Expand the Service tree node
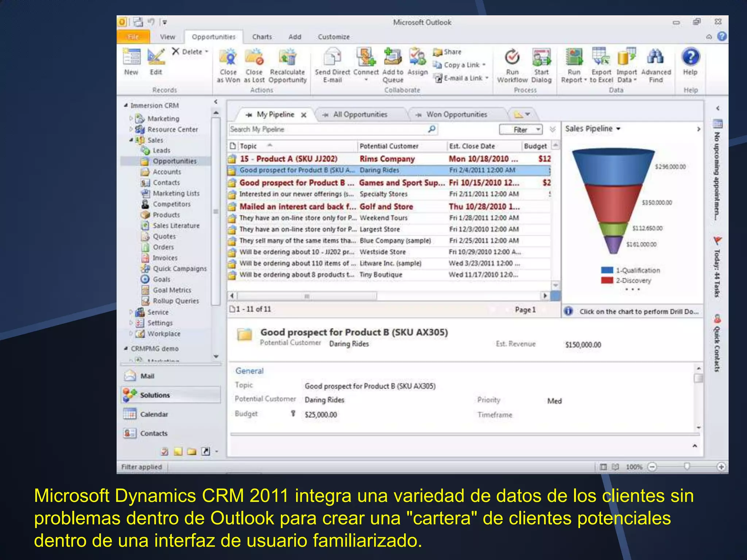The height and width of the screenshot is (560, 747). pos(131,312)
